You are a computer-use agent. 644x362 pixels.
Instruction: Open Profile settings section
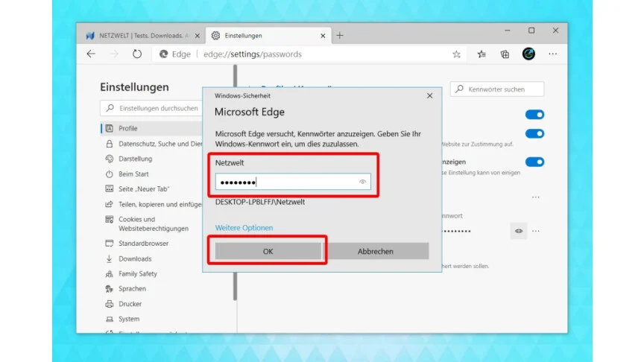point(151,128)
